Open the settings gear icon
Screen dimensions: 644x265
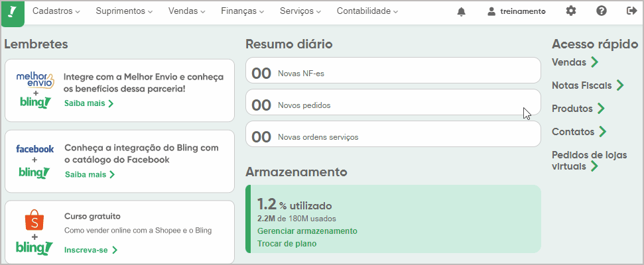click(x=571, y=11)
